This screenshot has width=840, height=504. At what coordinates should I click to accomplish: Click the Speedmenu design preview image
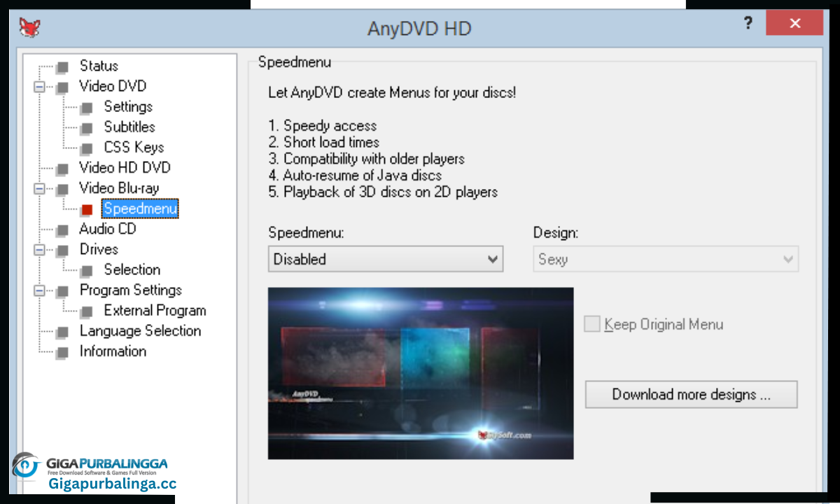click(421, 373)
